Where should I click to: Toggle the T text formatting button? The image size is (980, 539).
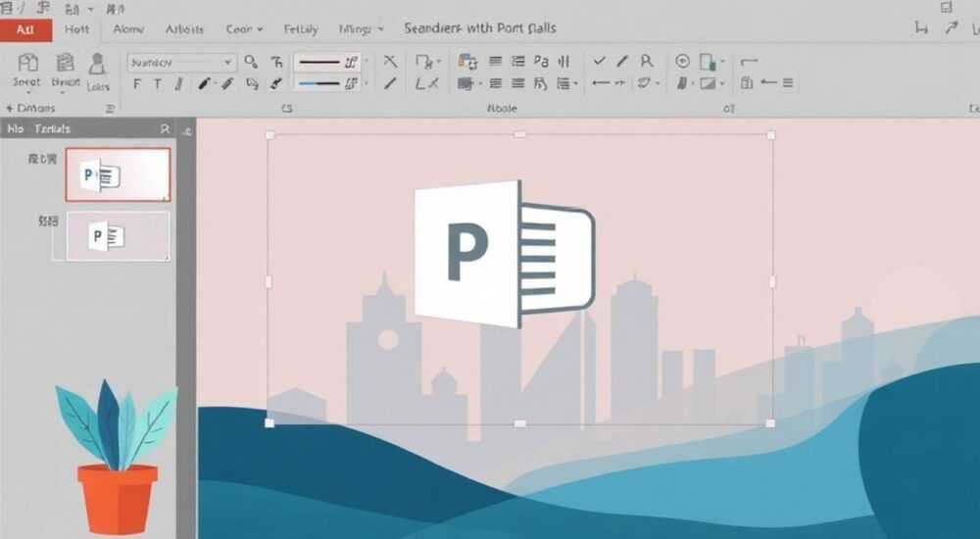point(158,83)
